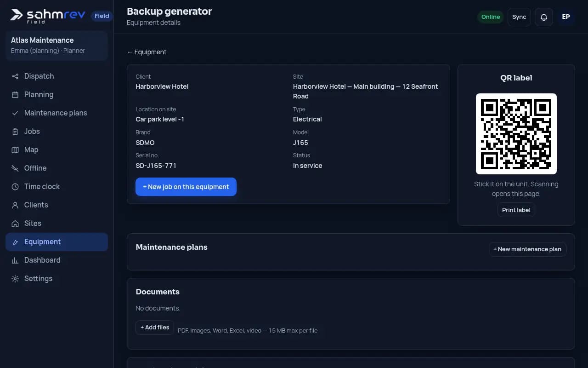Click the Atlas Maintenance account card
Viewport: 588px width, 368px height.
pos(57,46)
